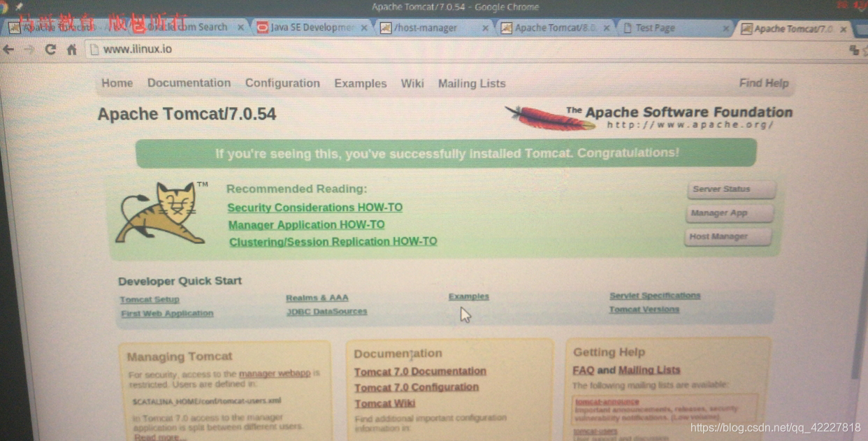Open the Tomcat Wiki link

click(x=384, y=403)
